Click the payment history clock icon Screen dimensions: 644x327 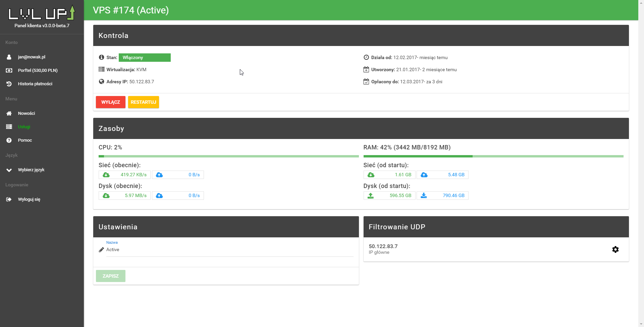coord(9,84)
